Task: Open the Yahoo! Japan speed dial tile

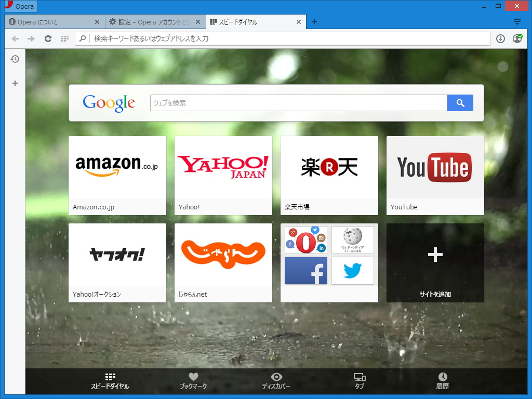Action: point(223,176)
